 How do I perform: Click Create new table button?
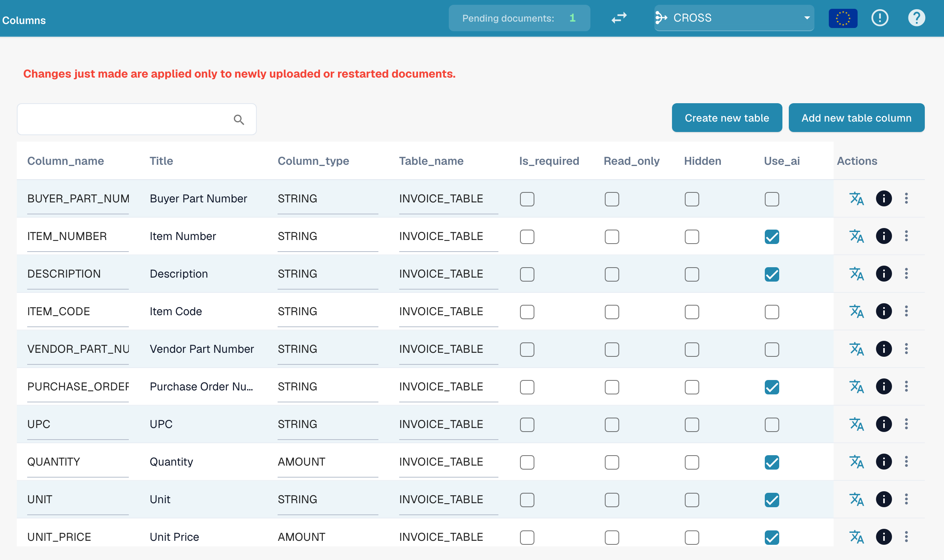point(727,118)
